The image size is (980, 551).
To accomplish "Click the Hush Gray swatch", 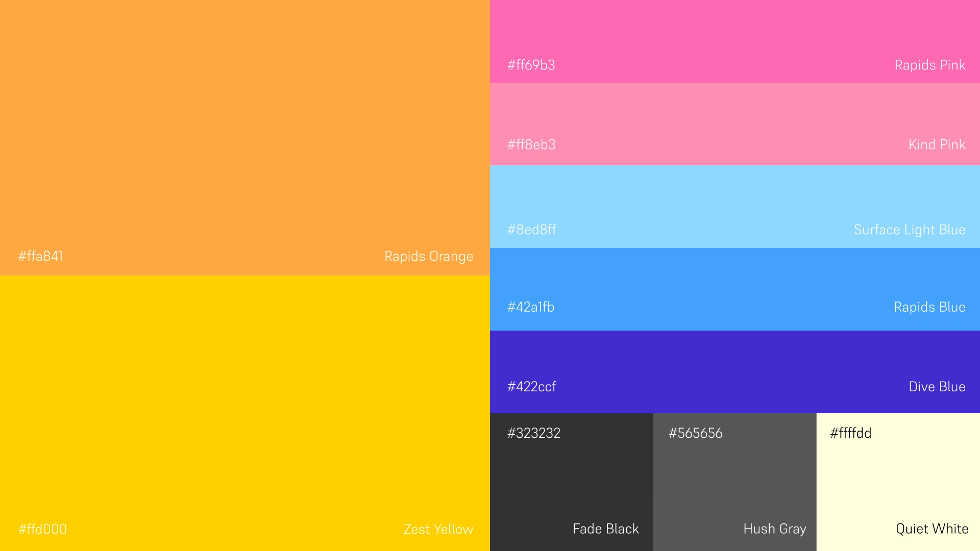I will click(x=735, y=482).
